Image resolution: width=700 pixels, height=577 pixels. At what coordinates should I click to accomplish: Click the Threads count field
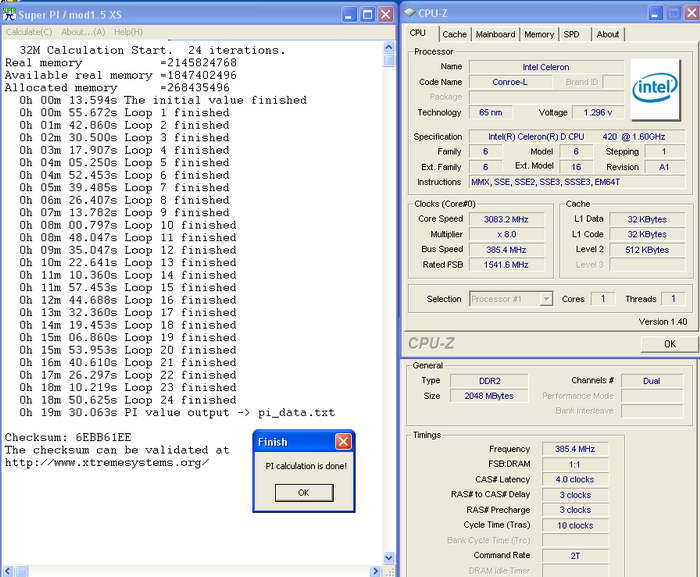[x=673, y=299]
